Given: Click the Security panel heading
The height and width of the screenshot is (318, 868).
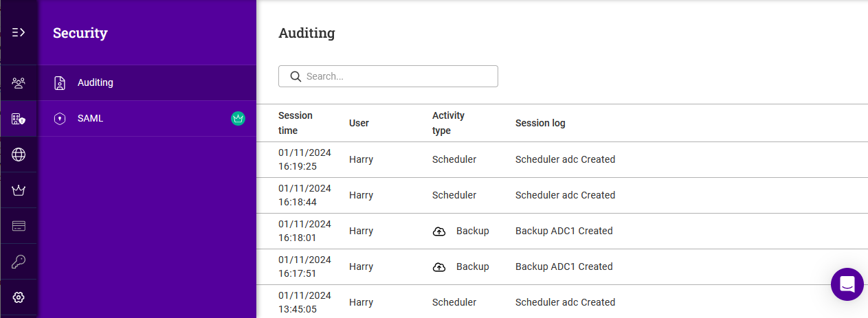Looking at the screenshot, I should pyautogui.click(x=80, y=32).
